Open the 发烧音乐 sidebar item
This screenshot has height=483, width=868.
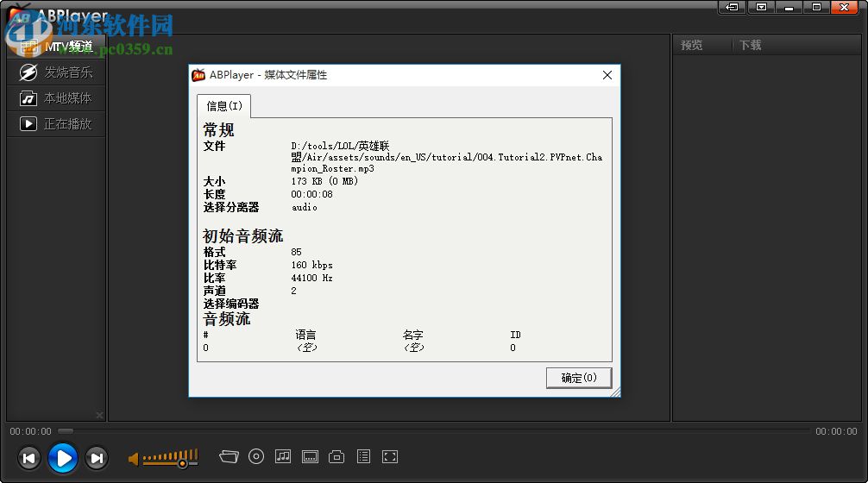(56, 72)
